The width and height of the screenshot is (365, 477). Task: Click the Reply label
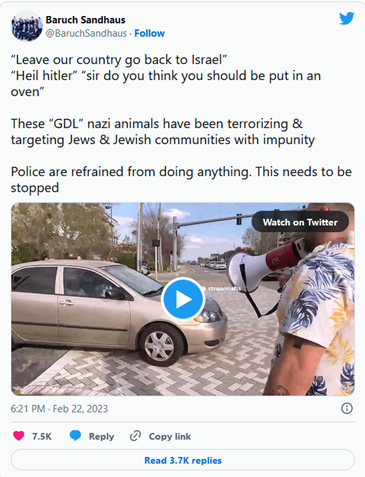(x=101, y=436)
